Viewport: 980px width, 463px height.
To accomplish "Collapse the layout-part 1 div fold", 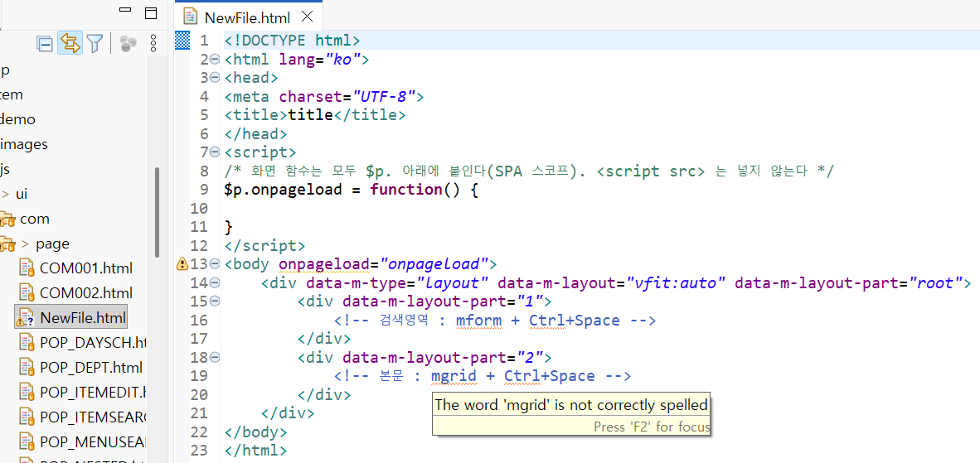I will coord(215,301).
